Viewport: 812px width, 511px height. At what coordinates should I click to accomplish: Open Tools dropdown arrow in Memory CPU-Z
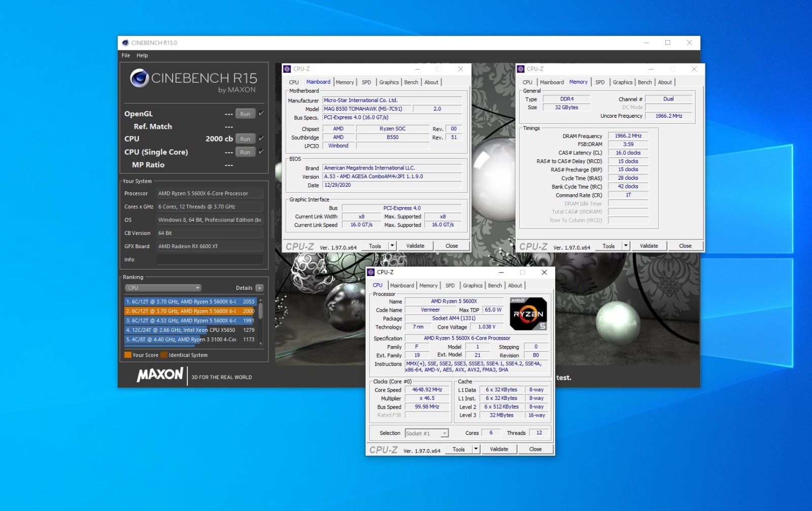[x=626, y=246]
